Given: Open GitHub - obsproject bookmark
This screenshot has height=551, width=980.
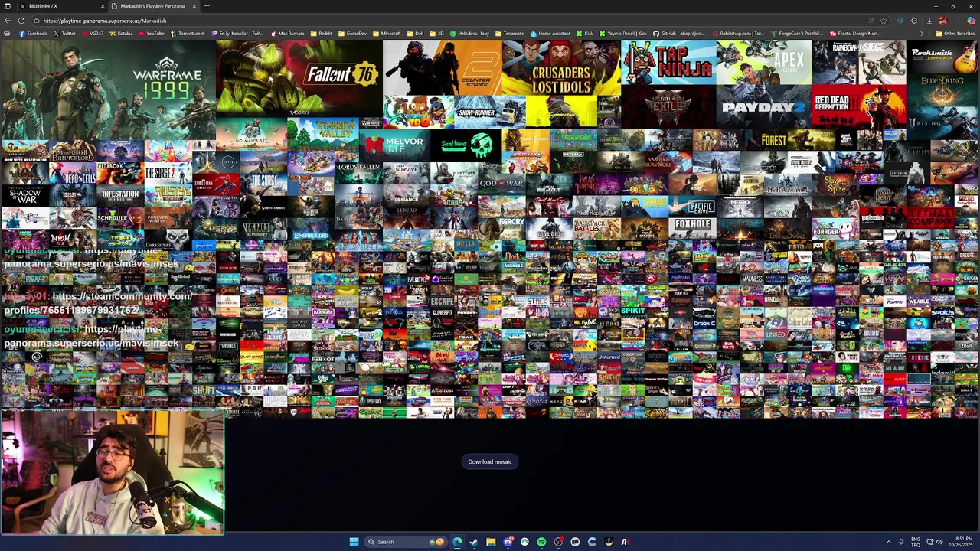Looking at the screenshot, I should click(x=678, y=34).
